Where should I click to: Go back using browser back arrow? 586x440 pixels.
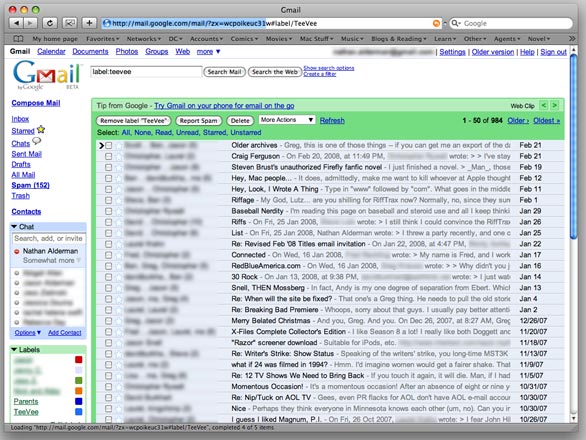[16, 23]
